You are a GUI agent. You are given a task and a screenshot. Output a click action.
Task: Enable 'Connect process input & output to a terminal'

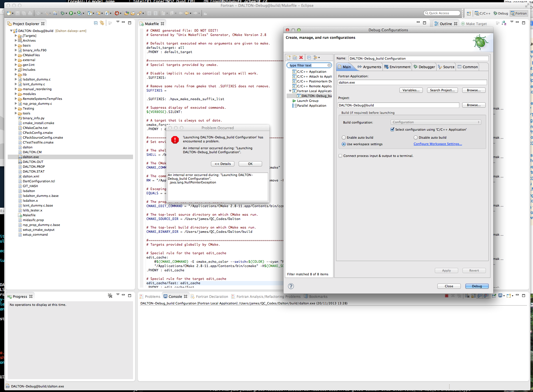340,156
